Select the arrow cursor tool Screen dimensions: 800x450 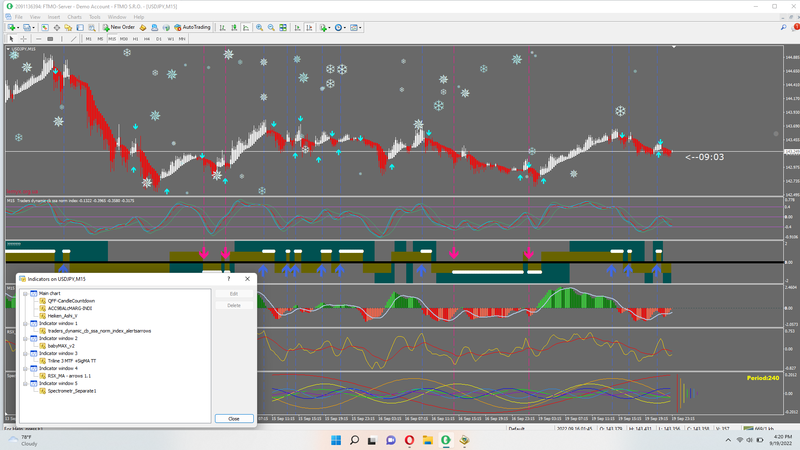(11, 39)
